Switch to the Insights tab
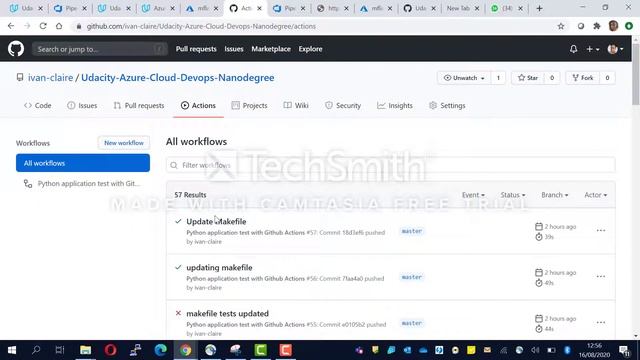640x360 pixels. coord(395,105)
